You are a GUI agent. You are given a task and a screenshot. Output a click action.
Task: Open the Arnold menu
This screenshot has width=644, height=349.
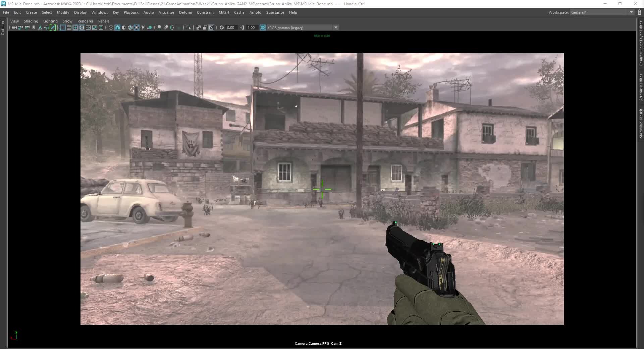(x=255, y=12)
